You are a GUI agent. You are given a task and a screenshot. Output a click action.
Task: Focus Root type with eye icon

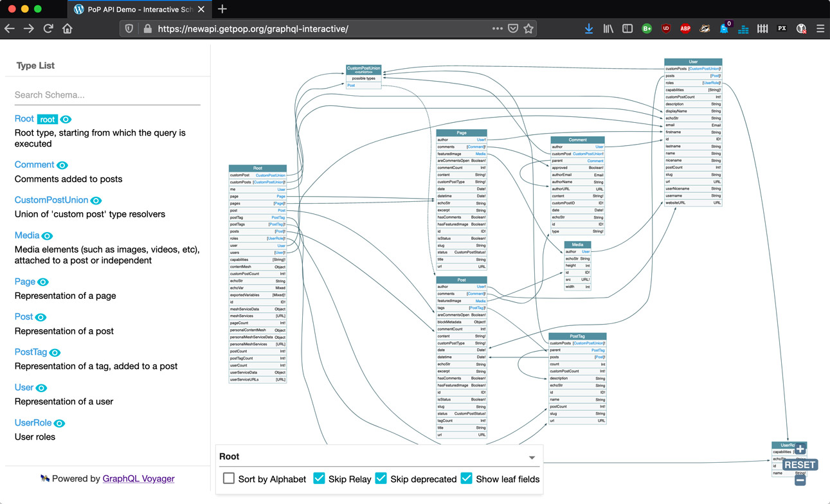pos(66,120)
